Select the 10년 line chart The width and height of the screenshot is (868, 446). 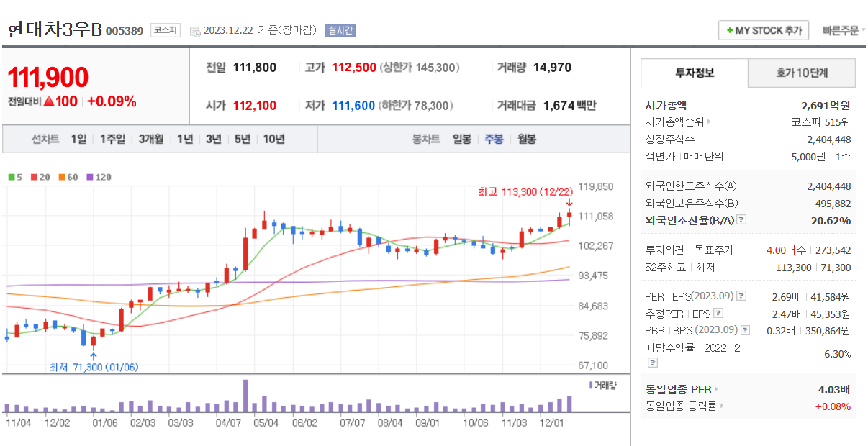(273, 139)
